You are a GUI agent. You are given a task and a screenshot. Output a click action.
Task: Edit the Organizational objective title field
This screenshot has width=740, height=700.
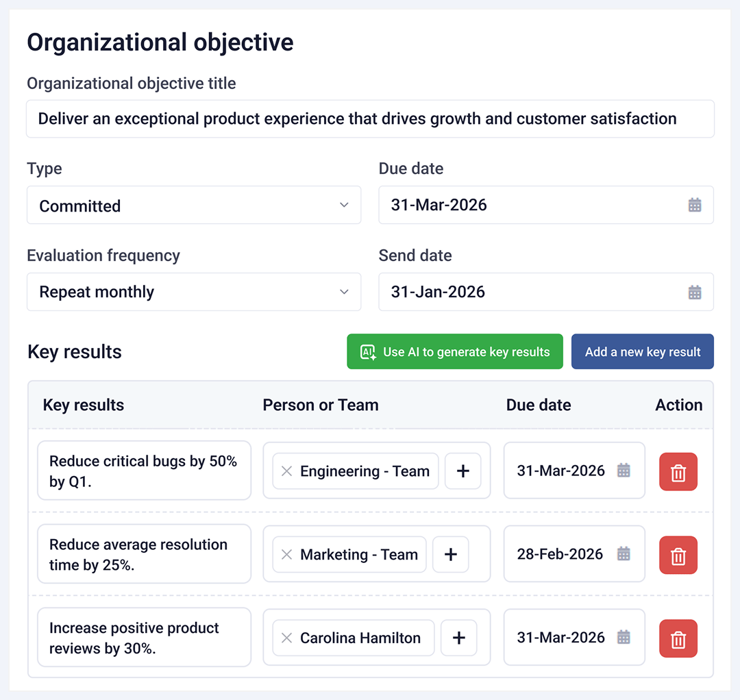click(x=370, y=119)
